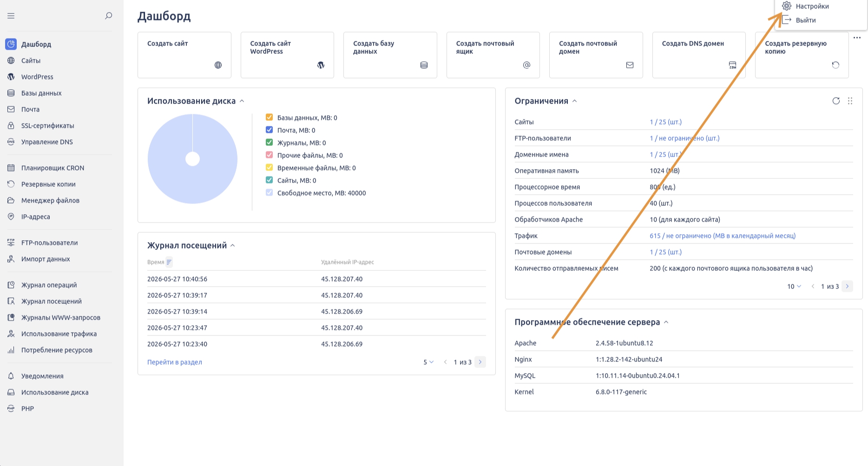The image size is (868, 466).
Task: Open the three-dots menu after quick actions
Action: pyautogui.click(x=857, y=38)
